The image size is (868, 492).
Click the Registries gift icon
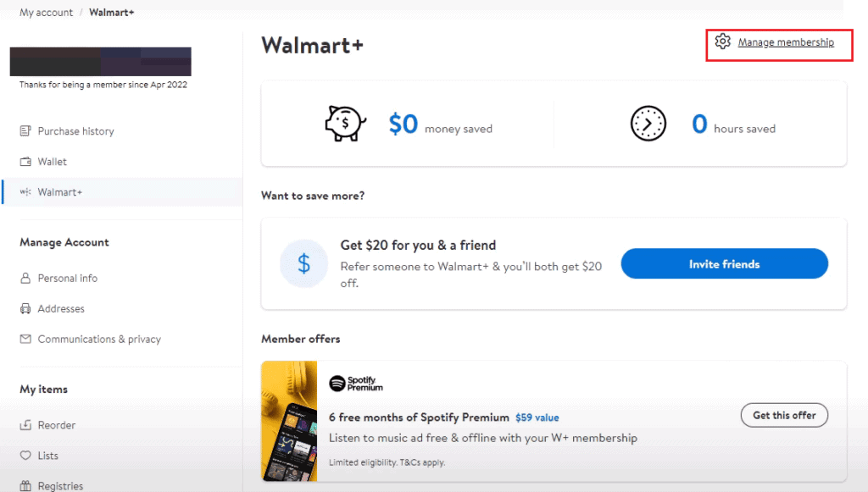pyautogui.click(x=25, y=486)
